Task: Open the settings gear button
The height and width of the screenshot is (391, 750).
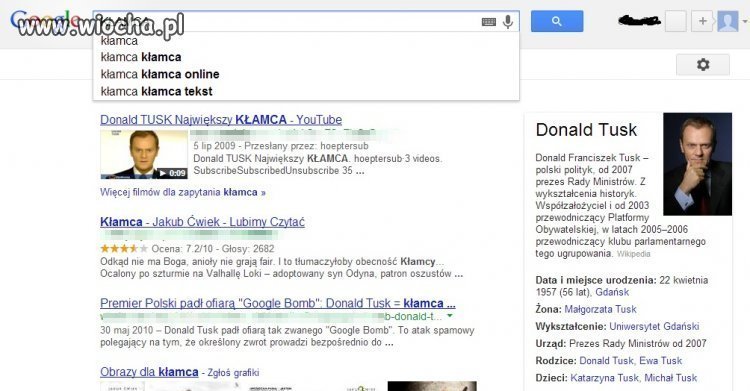Action: pos(703,65)
